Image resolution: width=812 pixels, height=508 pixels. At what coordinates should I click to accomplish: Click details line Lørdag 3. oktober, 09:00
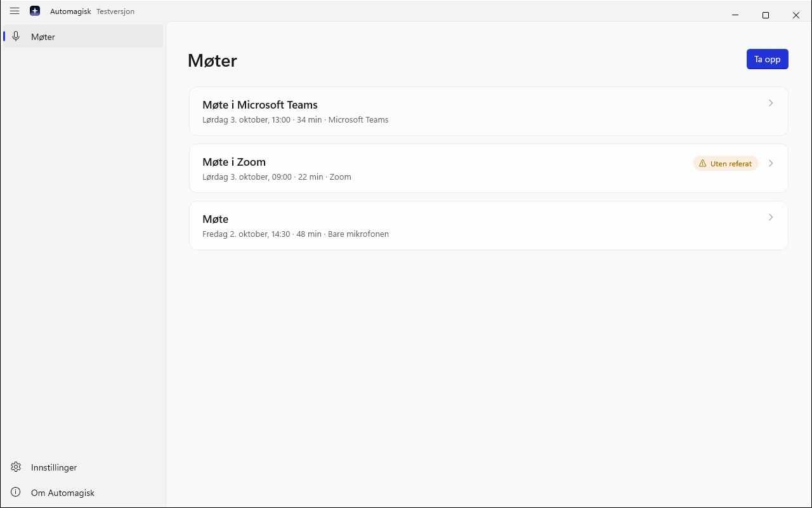(277, 177)
